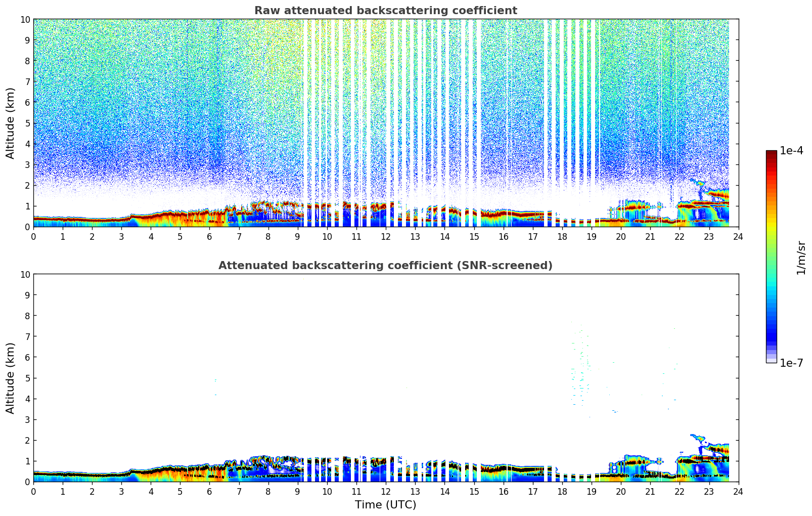
Task: Click the '10' altitude tick on top plot
Action: pos(25,19)
